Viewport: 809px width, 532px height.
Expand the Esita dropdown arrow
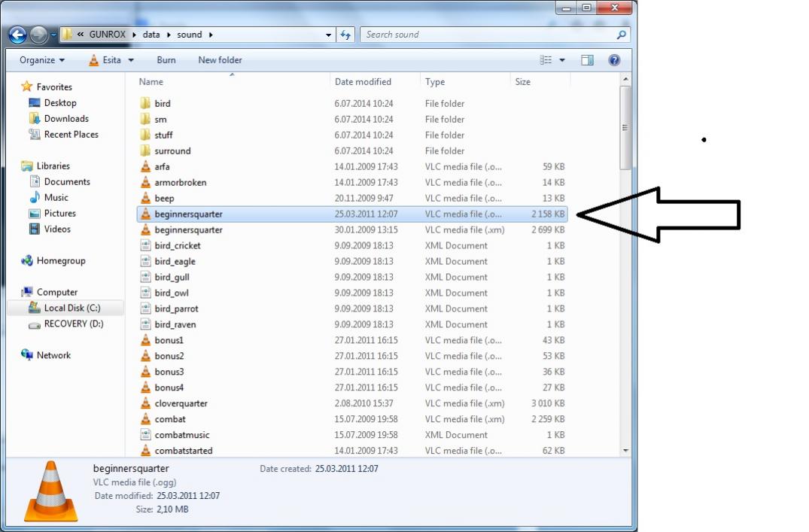[131, 60]
